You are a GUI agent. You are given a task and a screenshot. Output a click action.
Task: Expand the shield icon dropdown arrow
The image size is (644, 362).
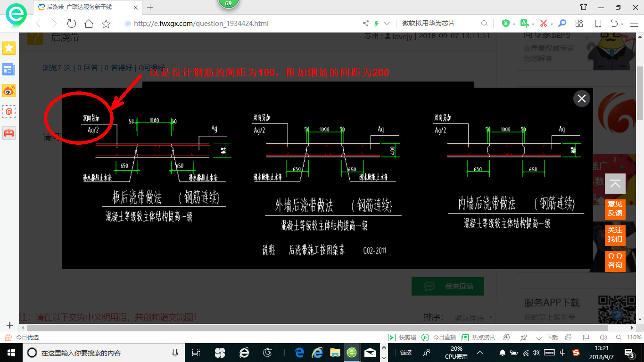[514, 24]
